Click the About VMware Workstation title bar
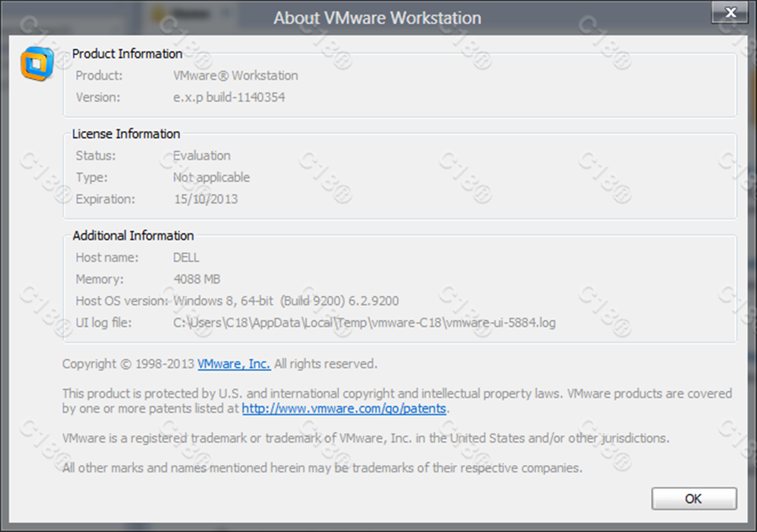Viewport: 757px width, 532px height. point(377,18)
